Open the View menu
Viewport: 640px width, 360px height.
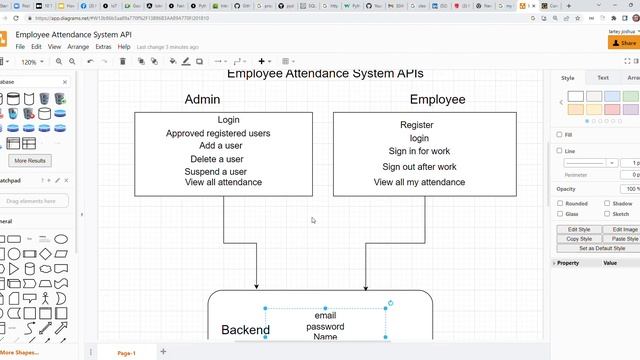coord(54,47)
